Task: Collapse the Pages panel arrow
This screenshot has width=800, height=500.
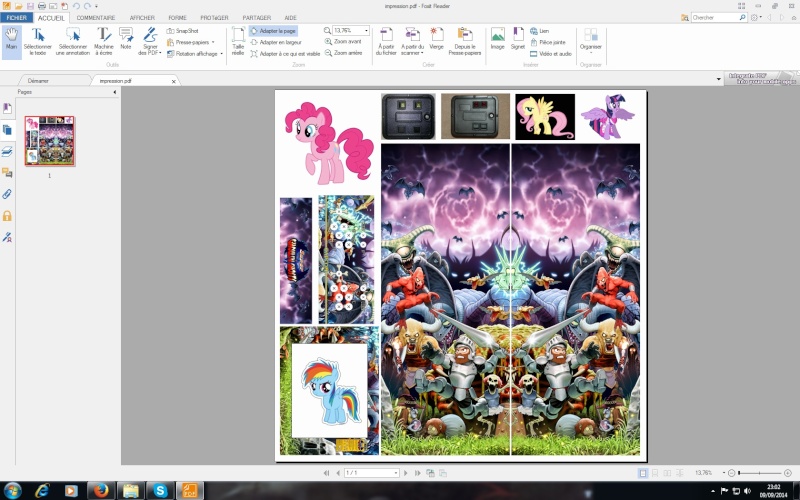Action: [115, 92]
